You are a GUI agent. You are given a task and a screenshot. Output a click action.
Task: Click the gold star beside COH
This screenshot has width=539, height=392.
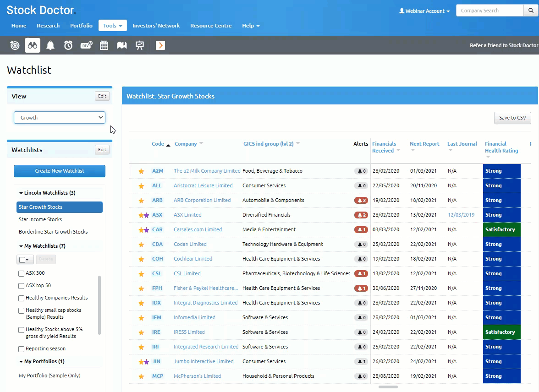[141, 259]
